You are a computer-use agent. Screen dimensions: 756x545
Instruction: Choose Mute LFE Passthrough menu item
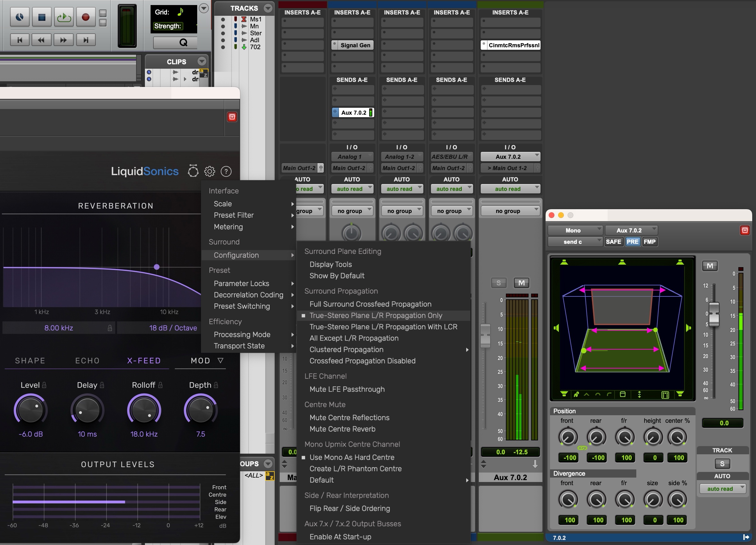(347, 389)
